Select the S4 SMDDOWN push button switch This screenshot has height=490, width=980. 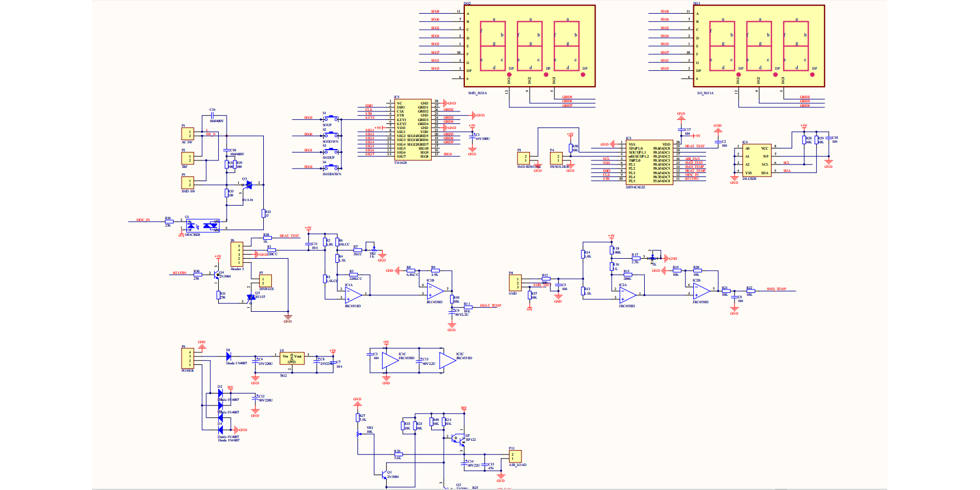[x=331, y=168]
